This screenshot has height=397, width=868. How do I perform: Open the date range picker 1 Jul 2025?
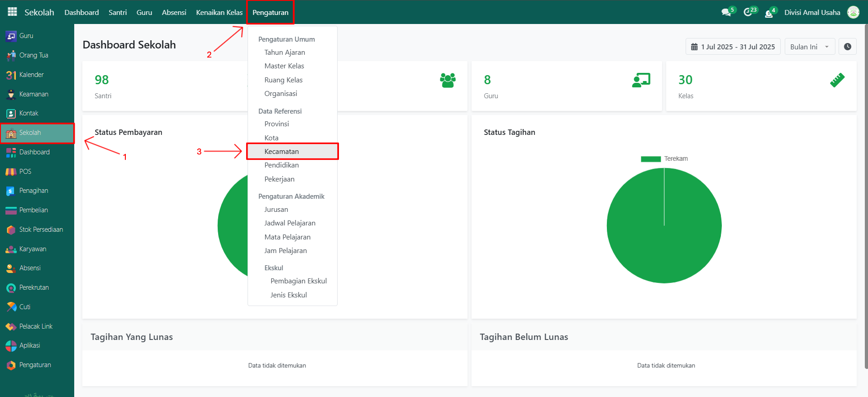(x=733, y=47)
